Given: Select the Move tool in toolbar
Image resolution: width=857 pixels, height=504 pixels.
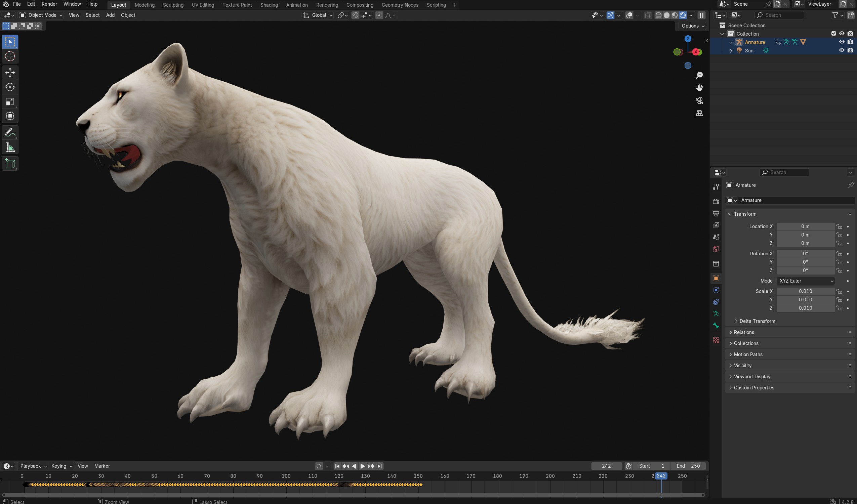Looking at the screenshot, I should [x=10, y=73].
